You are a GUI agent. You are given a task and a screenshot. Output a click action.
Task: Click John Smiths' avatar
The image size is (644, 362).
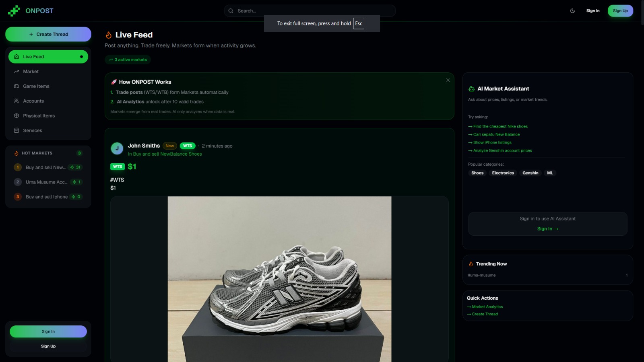pyautogui.click(x=117, y=148)
